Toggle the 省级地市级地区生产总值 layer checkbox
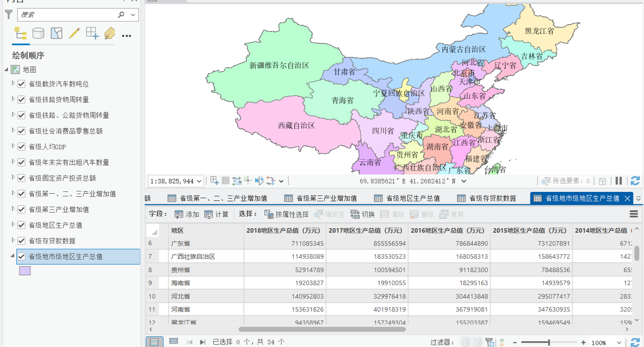The height and width of the screenshot is (347, 644). point(21,256)
